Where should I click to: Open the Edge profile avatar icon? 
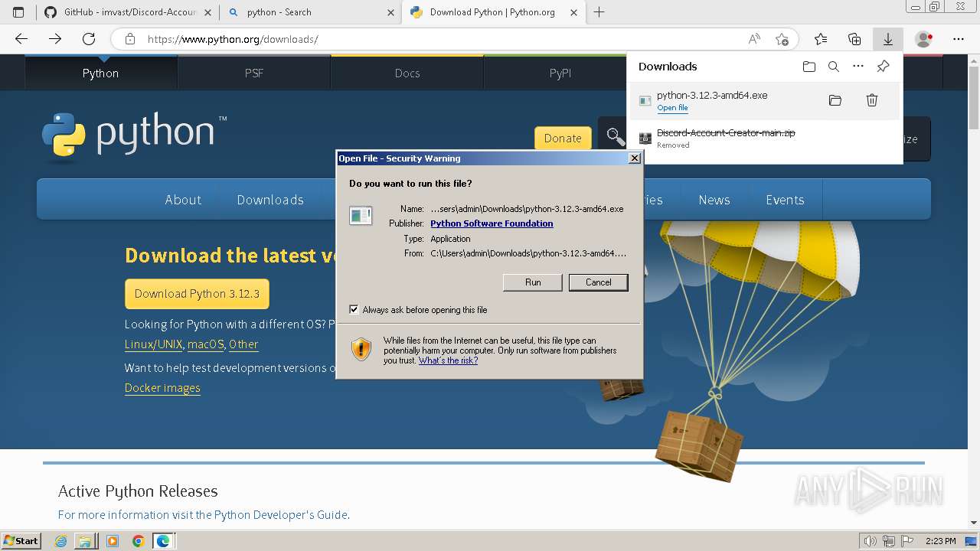tap(924, 39)
